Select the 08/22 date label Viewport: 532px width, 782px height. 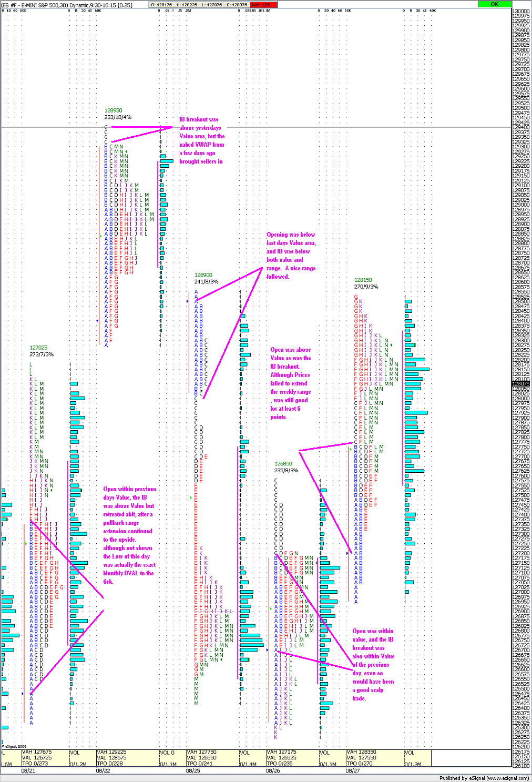tap(103, 770)
